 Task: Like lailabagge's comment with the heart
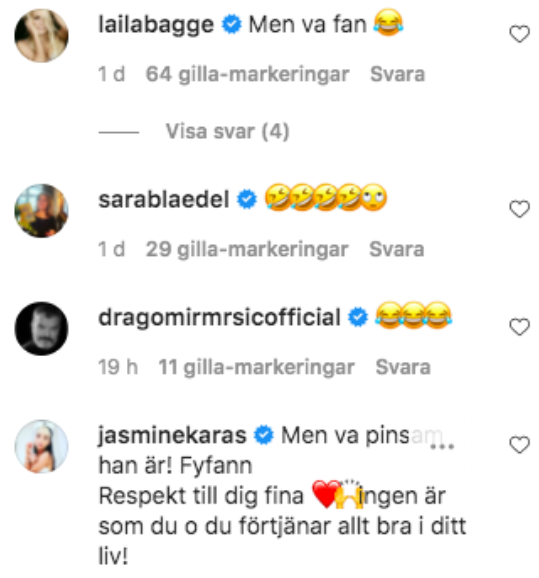519,34
